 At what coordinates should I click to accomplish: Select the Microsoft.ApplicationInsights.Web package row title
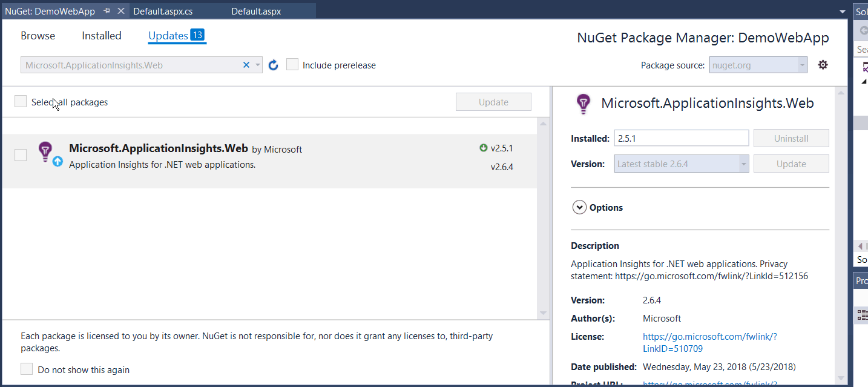(x=159, y=148)
